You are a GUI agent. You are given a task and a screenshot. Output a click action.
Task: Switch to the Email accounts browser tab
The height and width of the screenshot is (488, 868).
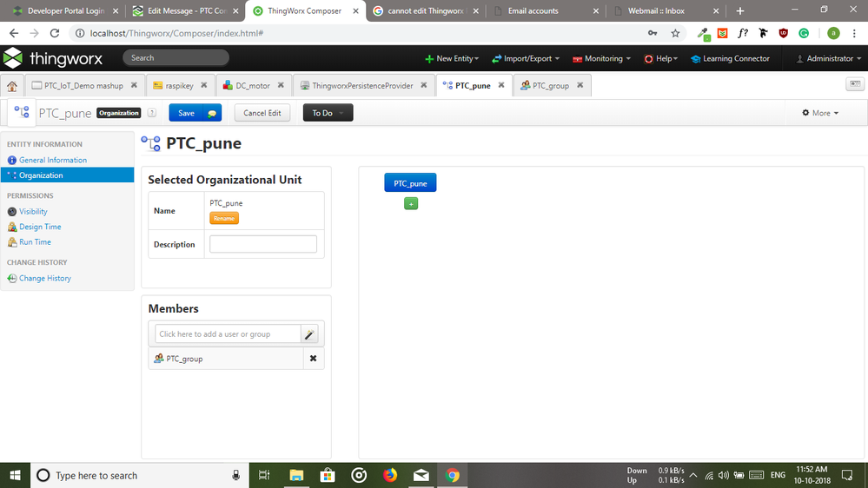coord(533,11)
